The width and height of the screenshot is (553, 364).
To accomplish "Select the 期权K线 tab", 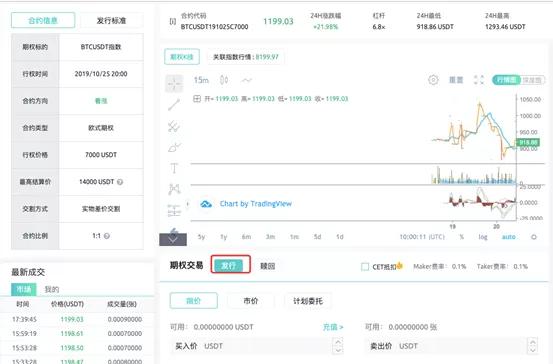I will pos(182,57).
